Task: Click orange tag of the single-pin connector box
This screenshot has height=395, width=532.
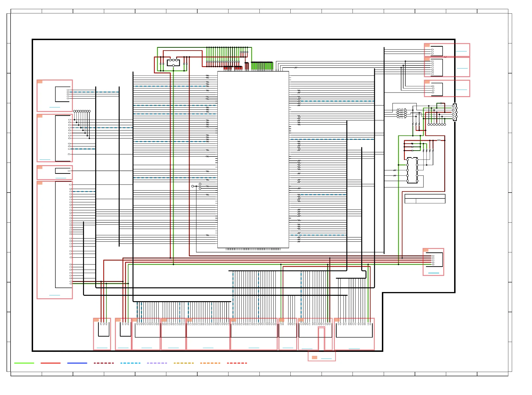Action: [x=40, y=167]
